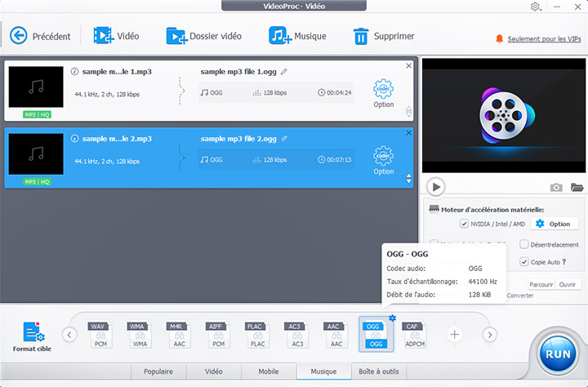Screen dimensions: 588x387
Task: Open codec Option for sample mp3 file 2
Action: tap(383, 161)
